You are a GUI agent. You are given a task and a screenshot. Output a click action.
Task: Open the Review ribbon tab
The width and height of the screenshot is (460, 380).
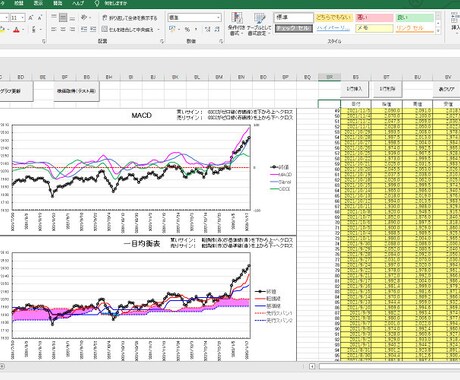[x=19, y=3]
